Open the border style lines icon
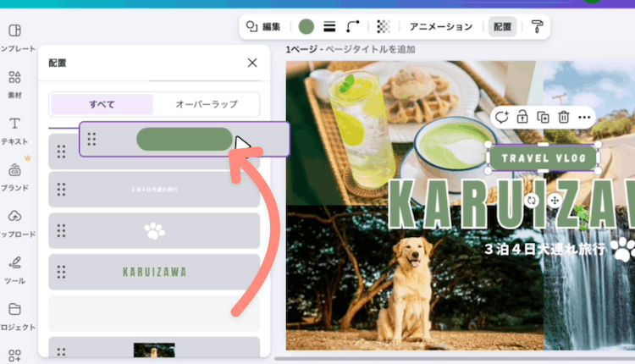Image resolution: width=635 pixels, height=364 pixels. pos(329,27)
